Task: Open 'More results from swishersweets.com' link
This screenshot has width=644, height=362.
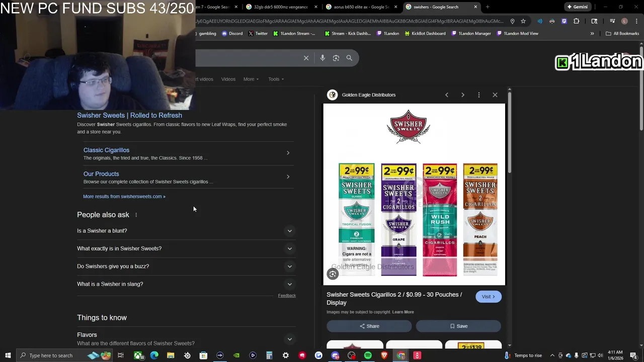Action: (124, 197)
